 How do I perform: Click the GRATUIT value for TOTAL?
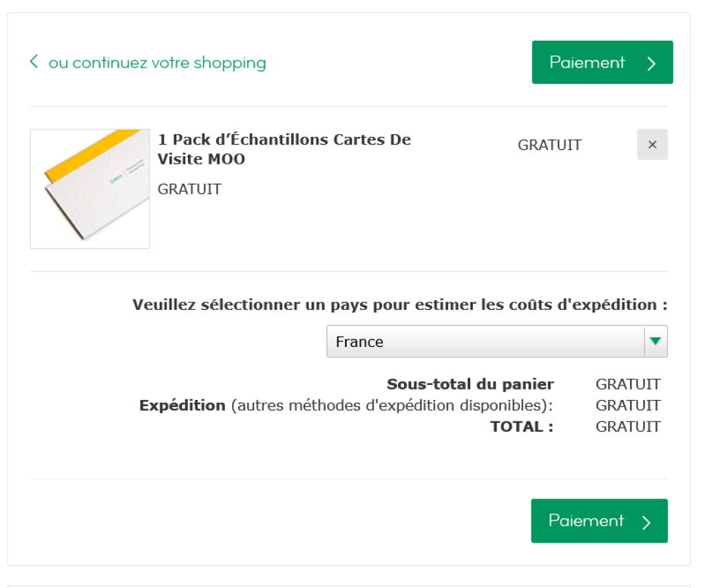628,427
